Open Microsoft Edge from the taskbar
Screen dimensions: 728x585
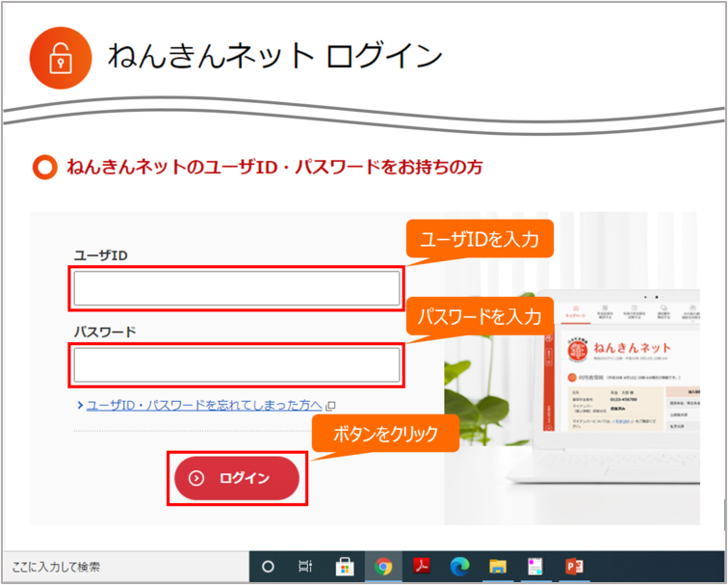459,567
